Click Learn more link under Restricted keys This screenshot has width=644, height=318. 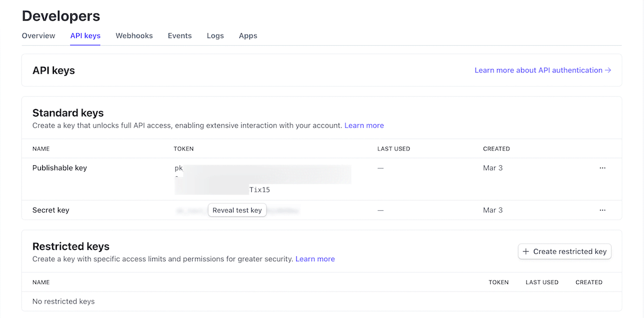[315, 259]
